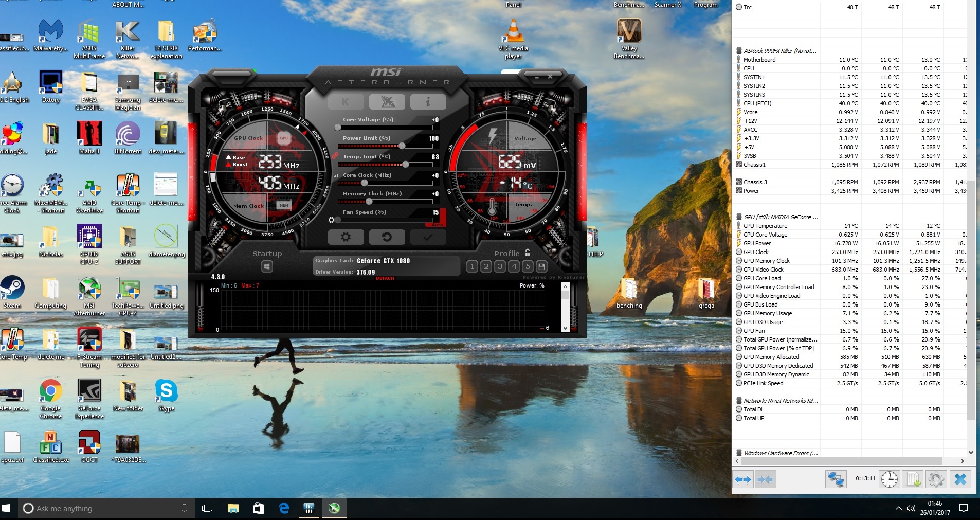980x520 pixels.
Task: Click the MEM chip icon on clock gauge
Action: tap(284, 205)
